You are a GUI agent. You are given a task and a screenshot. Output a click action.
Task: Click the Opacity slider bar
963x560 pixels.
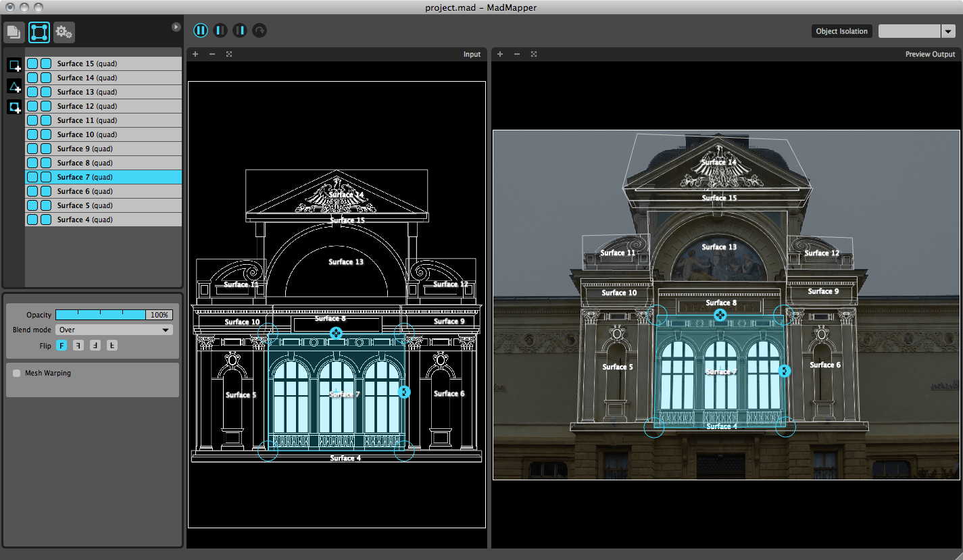[x=101, y=315]
